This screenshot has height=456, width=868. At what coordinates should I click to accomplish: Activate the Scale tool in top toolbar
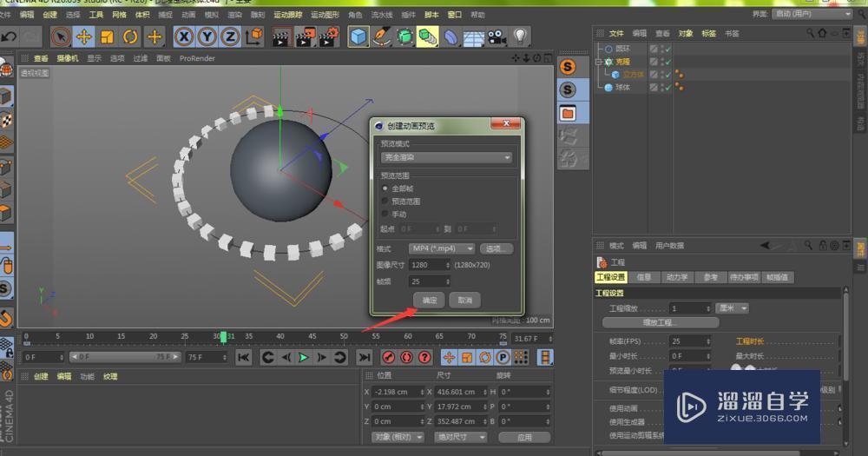click(107, 37)
